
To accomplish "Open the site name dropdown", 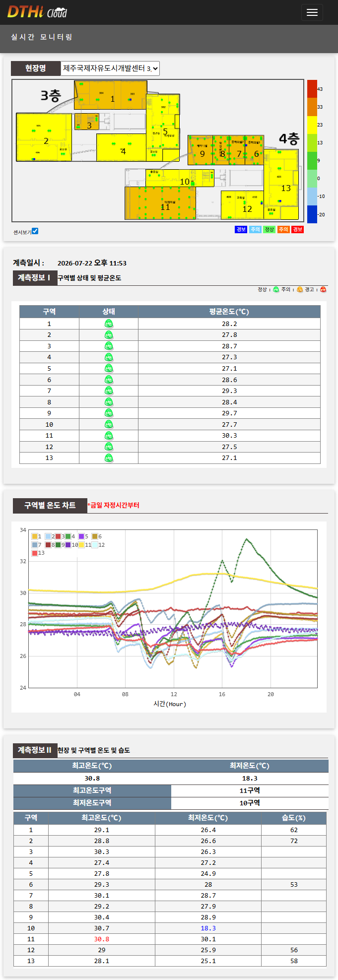I will click(x=110, y=68).
